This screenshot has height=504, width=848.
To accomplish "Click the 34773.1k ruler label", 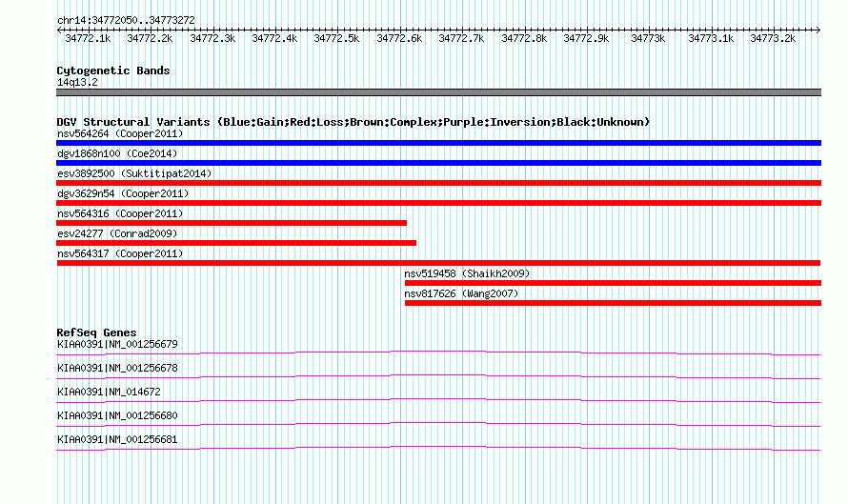I will tap(711, 38).
